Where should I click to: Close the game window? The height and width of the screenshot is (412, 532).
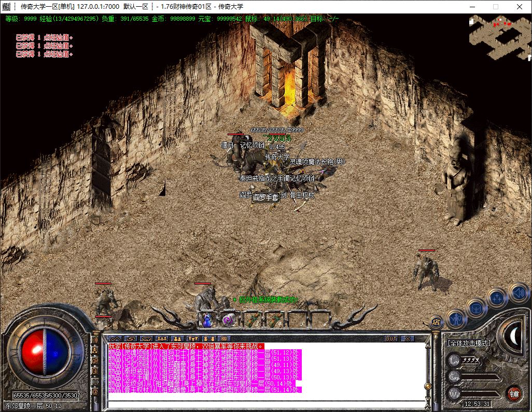coord(519,6)
